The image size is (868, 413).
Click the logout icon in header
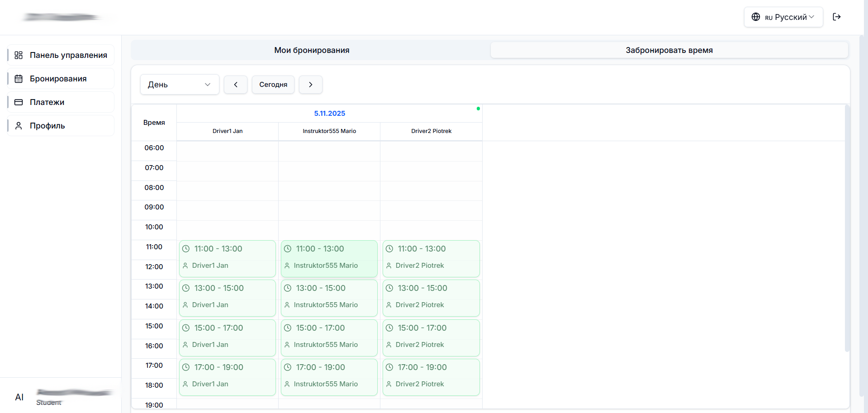[x=837, y=17]
